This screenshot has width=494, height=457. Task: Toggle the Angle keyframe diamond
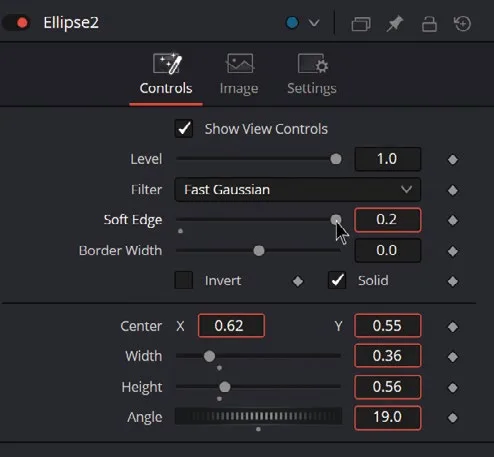(453, 418)
